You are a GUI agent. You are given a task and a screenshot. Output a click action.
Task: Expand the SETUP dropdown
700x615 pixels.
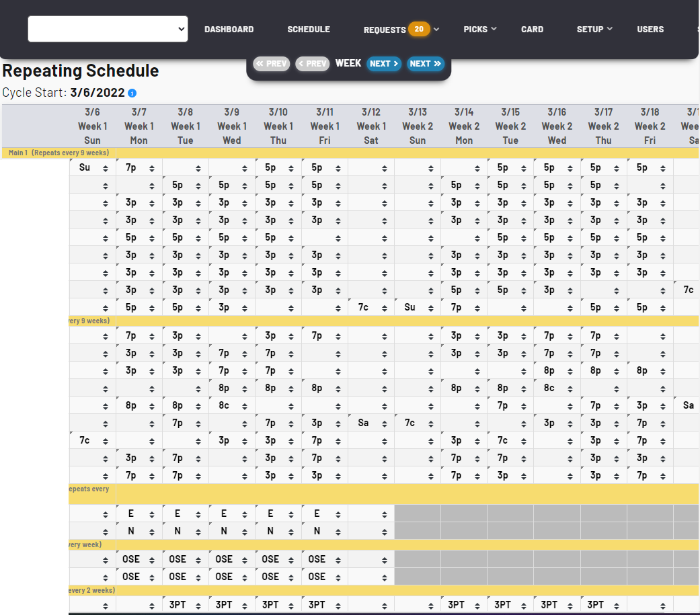(594, 30)
